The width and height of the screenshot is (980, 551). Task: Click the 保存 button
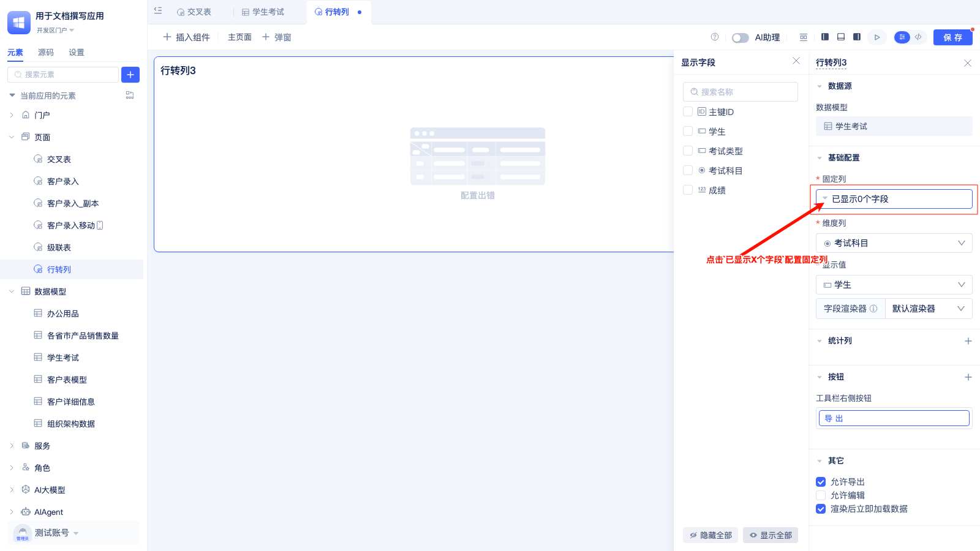point(952,37)
